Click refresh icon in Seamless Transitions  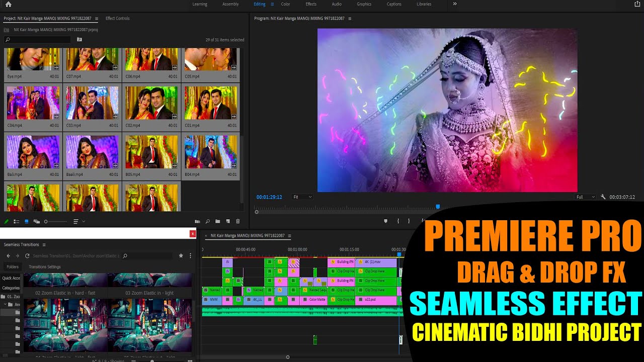28,256
